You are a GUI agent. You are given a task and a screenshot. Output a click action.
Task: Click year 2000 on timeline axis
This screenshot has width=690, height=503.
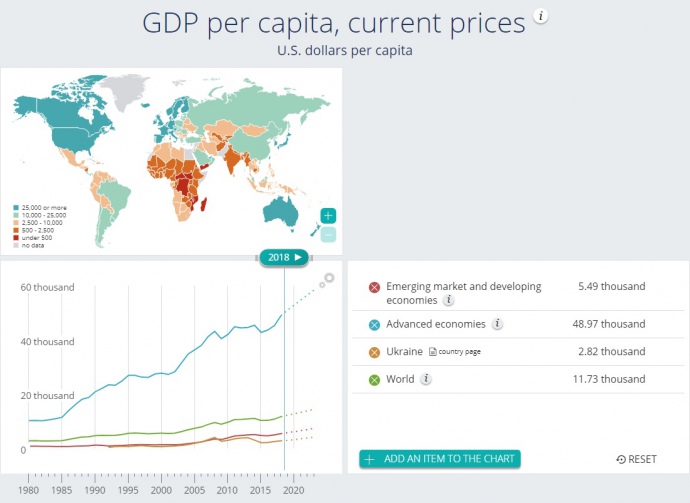pyautogui.click(x=160, y=491)
